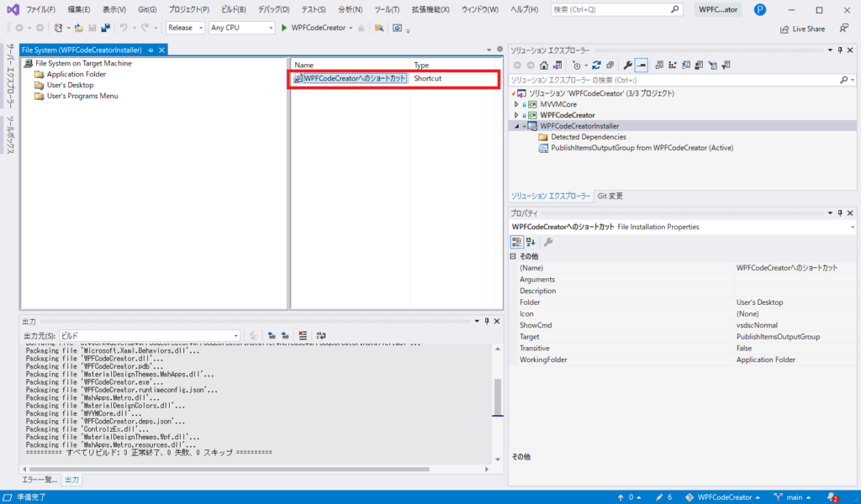The width and height of the screenshot is (861, 504).
Task: Open the Properties object selector dropdown
Action: point(853,227)
